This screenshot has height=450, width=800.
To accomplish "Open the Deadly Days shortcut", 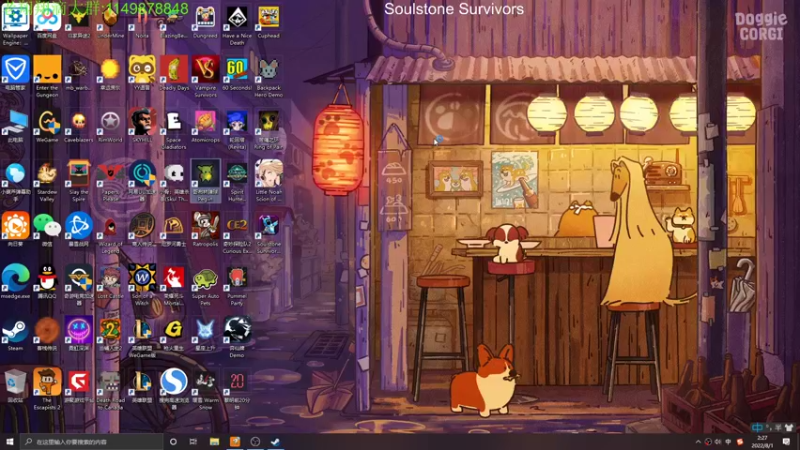I will pyautogui.click(x=174, y=74).
